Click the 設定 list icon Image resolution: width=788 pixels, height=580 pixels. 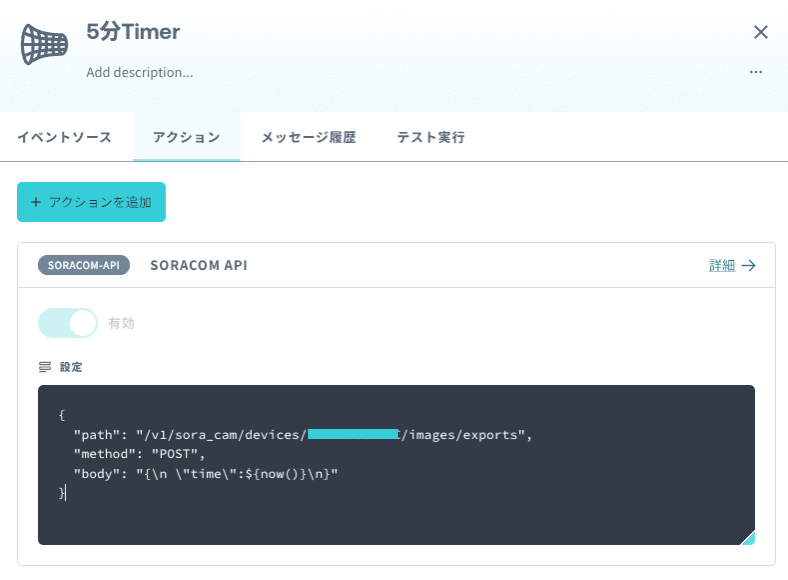(45, 367)
